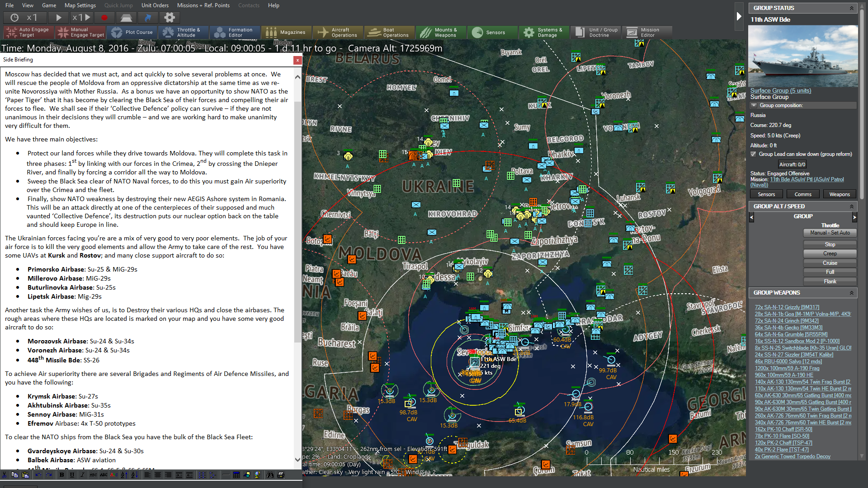Collapse the Group Alt / Speed panel

click(x=851, y=206)
